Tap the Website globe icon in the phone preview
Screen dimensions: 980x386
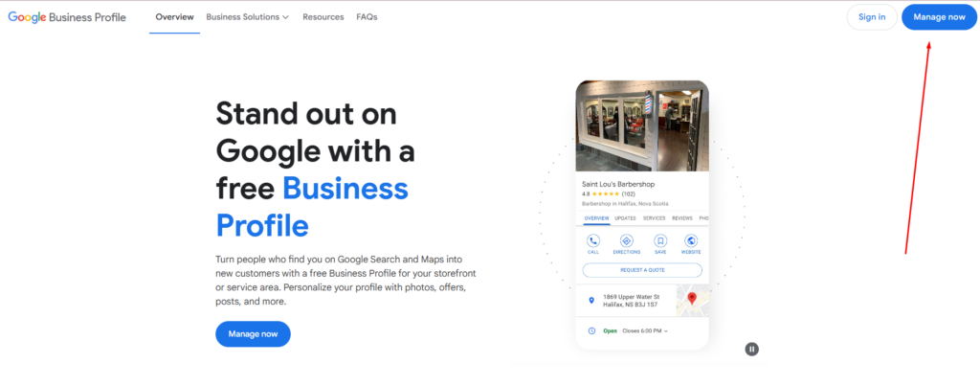(691, 240)
